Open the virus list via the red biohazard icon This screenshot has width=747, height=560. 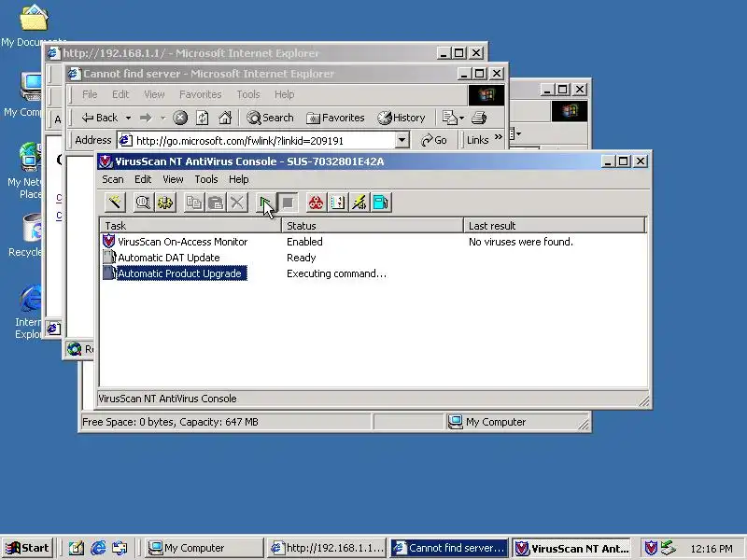(x=316, y=203)
